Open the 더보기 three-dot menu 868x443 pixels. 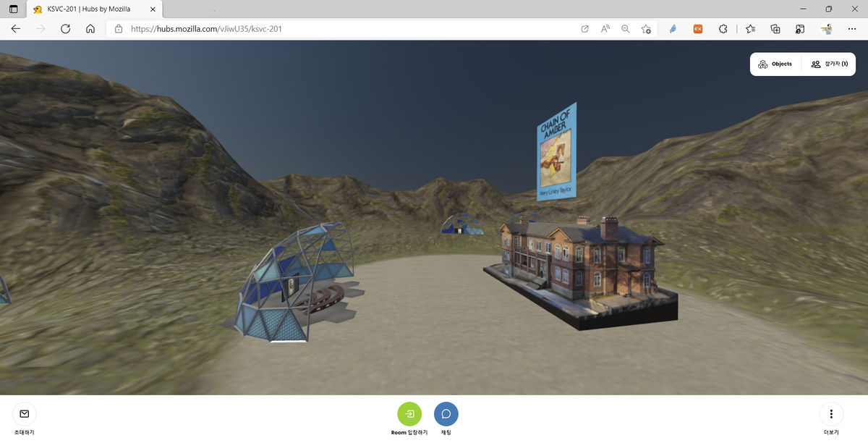click(x=831, y=414)
